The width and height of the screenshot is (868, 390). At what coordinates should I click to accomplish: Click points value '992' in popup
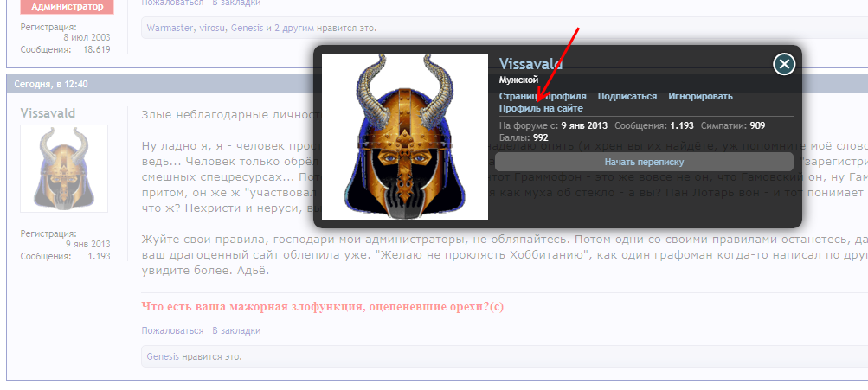coord(540,137)
